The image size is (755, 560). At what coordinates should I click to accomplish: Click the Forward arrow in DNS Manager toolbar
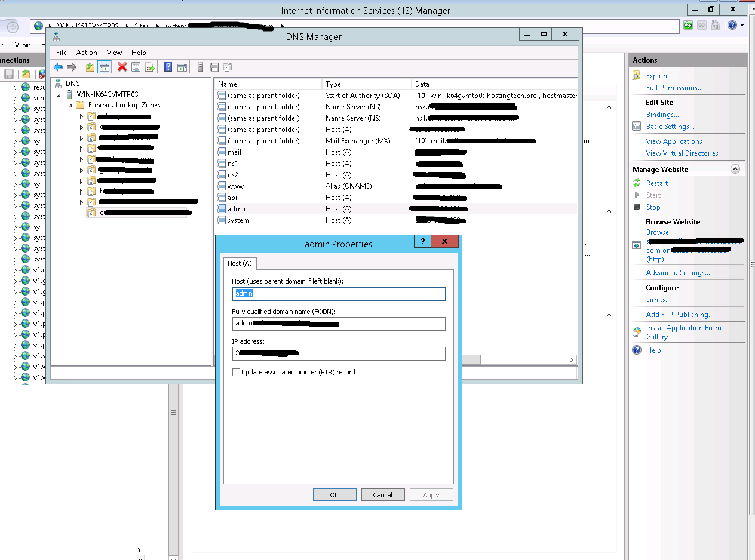(70, 67)
